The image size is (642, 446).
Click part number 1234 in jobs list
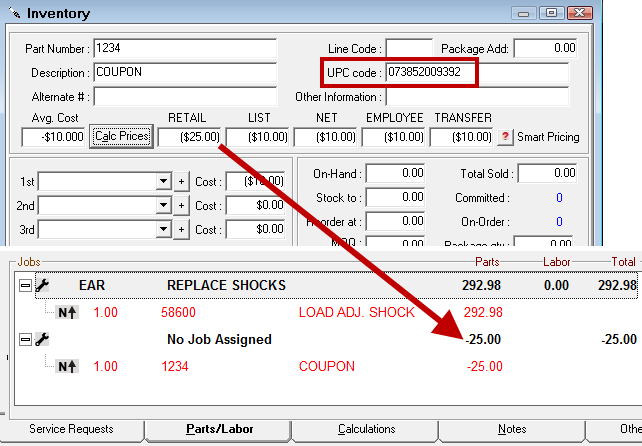tap(175, 367)
